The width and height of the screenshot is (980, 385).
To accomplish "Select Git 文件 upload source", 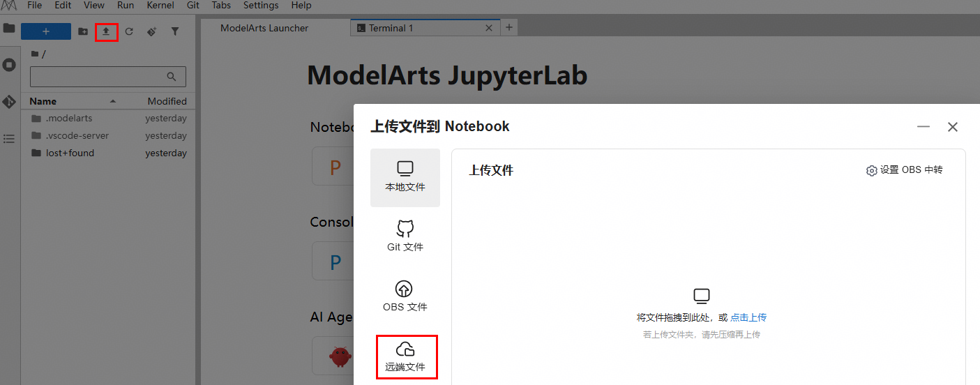I will (405, 236).
